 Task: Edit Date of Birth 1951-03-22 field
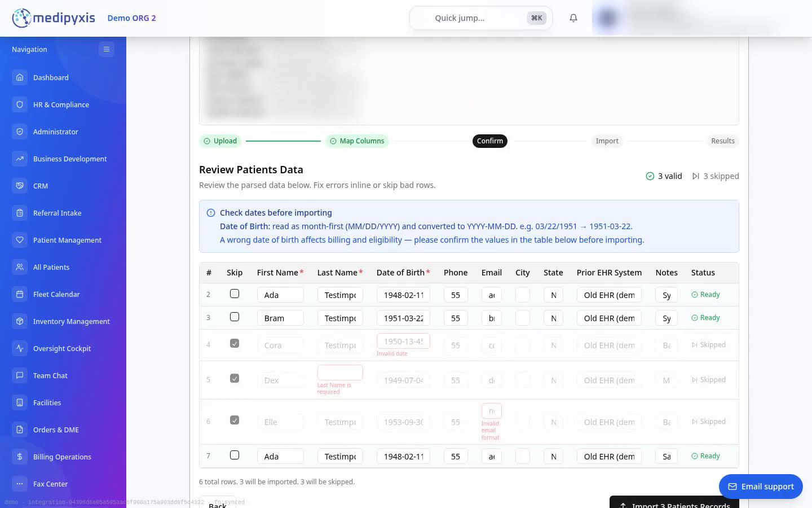(403, 318)
